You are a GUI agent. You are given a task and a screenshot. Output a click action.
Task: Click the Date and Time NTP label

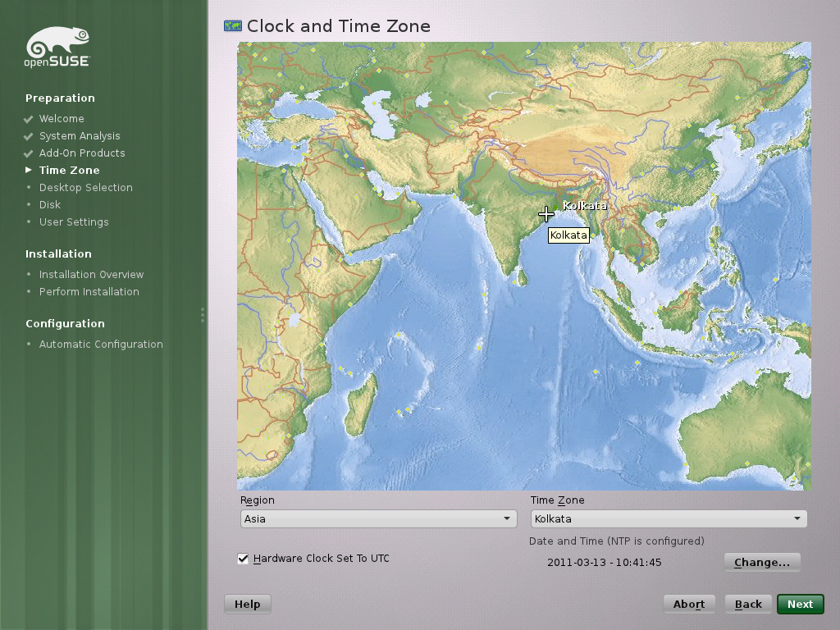617,541
